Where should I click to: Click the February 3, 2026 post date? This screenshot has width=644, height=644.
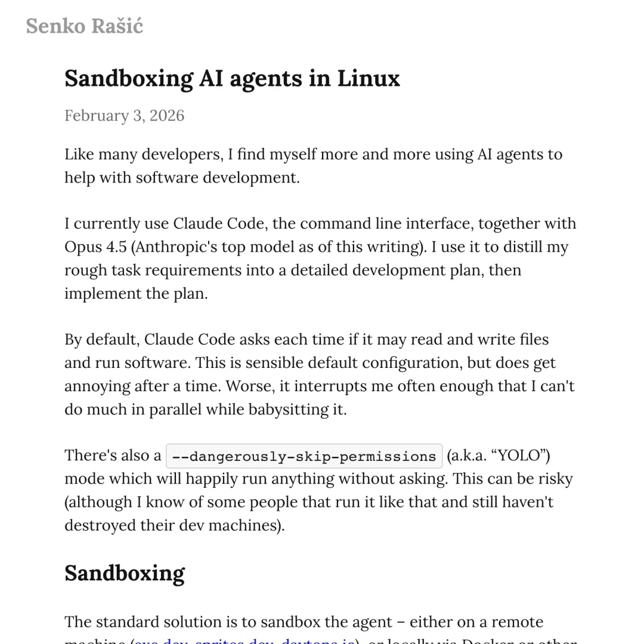click(124, 115)
